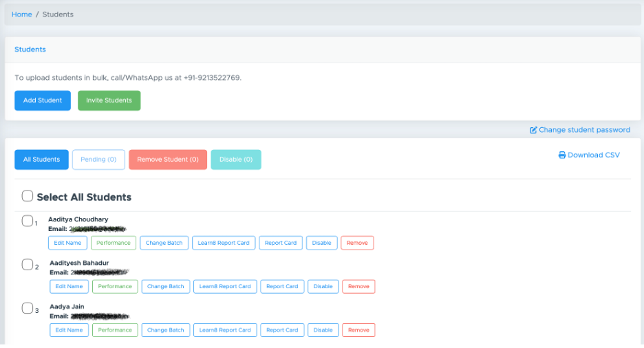Viewport: 644px width, 348px height.
Task: Open the Disable (0) tab
Action: [x=236, y=160]
